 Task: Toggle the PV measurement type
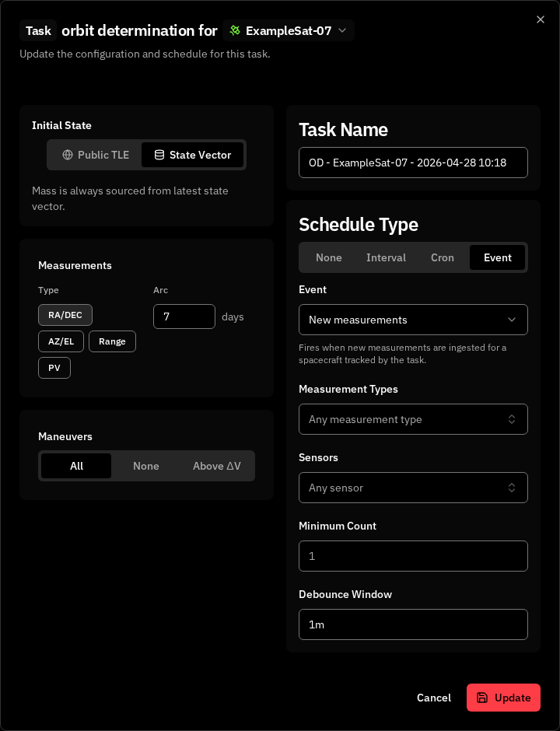pos(54,368)
